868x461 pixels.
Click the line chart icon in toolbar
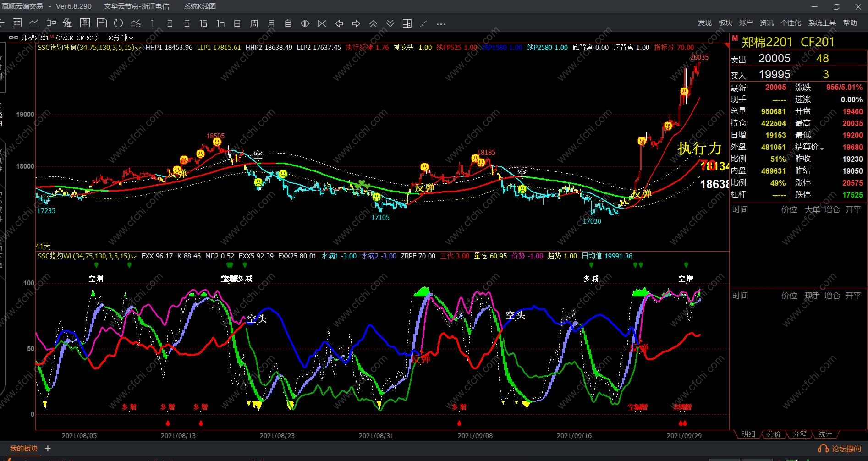[34, 23]
